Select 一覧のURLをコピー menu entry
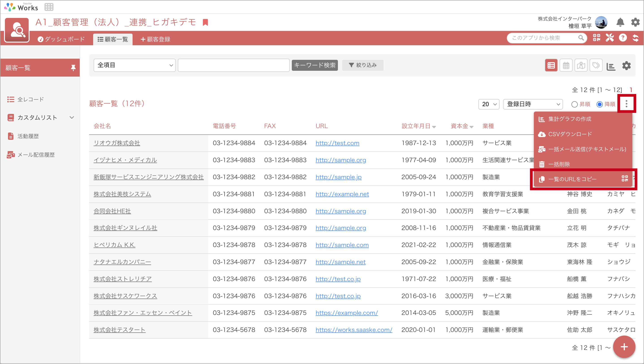The width and height of the screenshot is (644, 364). point(583,179)
